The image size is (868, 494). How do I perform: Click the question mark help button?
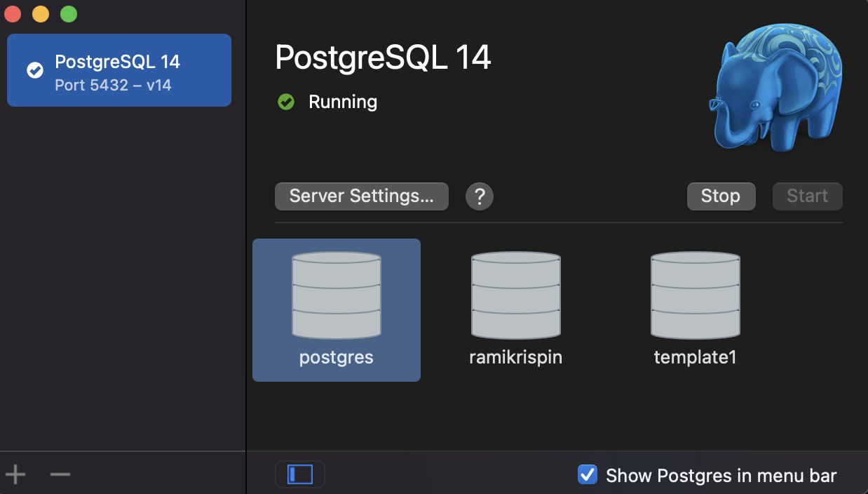[x=480, y=196]
